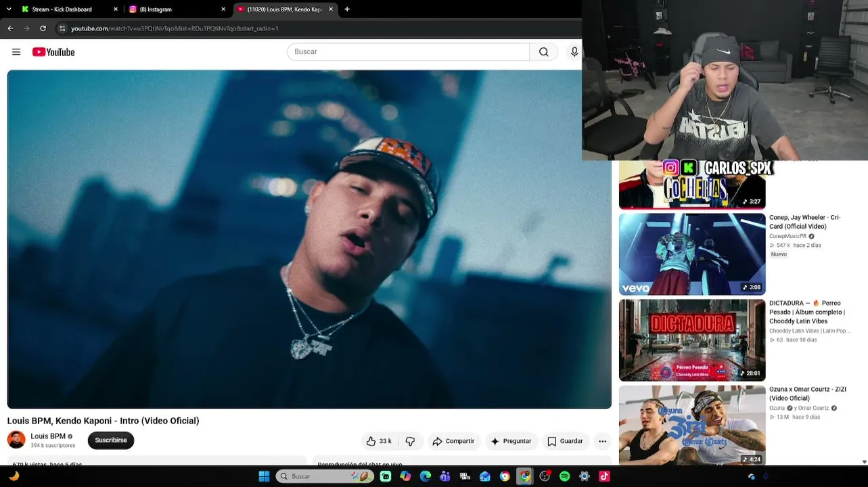Like the video with the thumbs-up
The height and width of the screenshot is (487, 868).
379,441
